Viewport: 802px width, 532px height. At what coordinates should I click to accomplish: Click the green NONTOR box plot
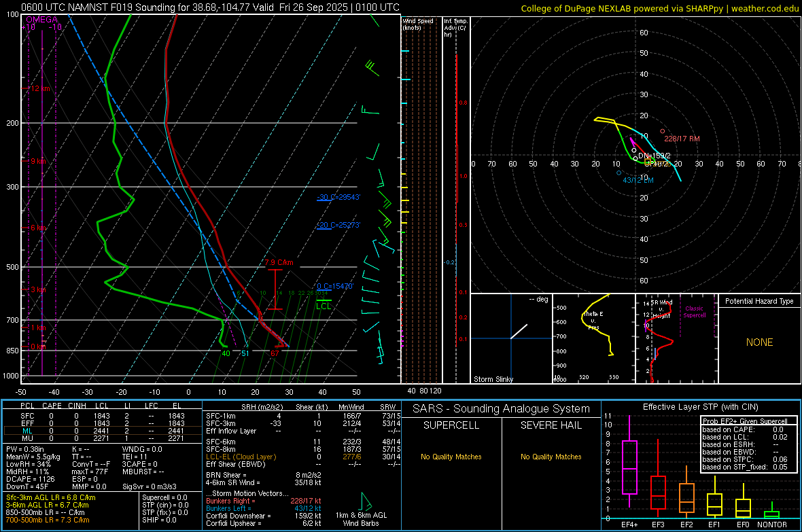click(772, 514)
